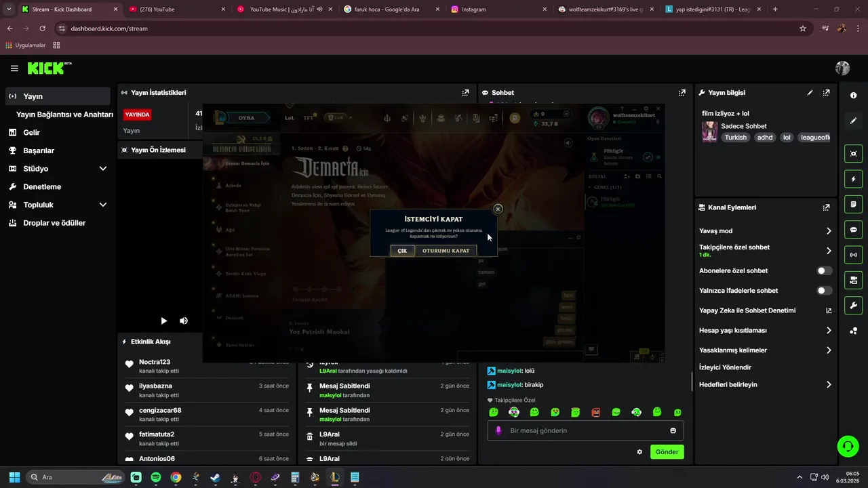Image resolution: width=868 pixels, height=488 pixels.
Task: Click İzleyici Yönlendir
Action: (725, 367)
